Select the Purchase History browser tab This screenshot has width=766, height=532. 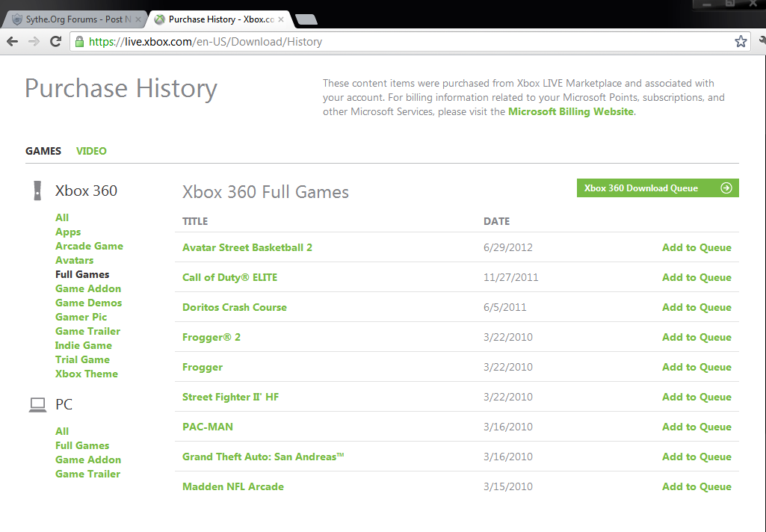point(220,19)
